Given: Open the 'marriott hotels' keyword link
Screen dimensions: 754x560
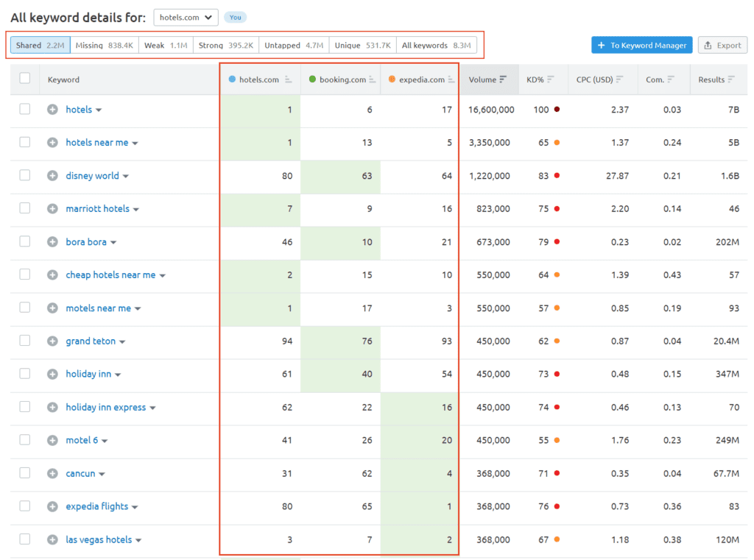Looking at the screenshot, I should click(98, 208).
